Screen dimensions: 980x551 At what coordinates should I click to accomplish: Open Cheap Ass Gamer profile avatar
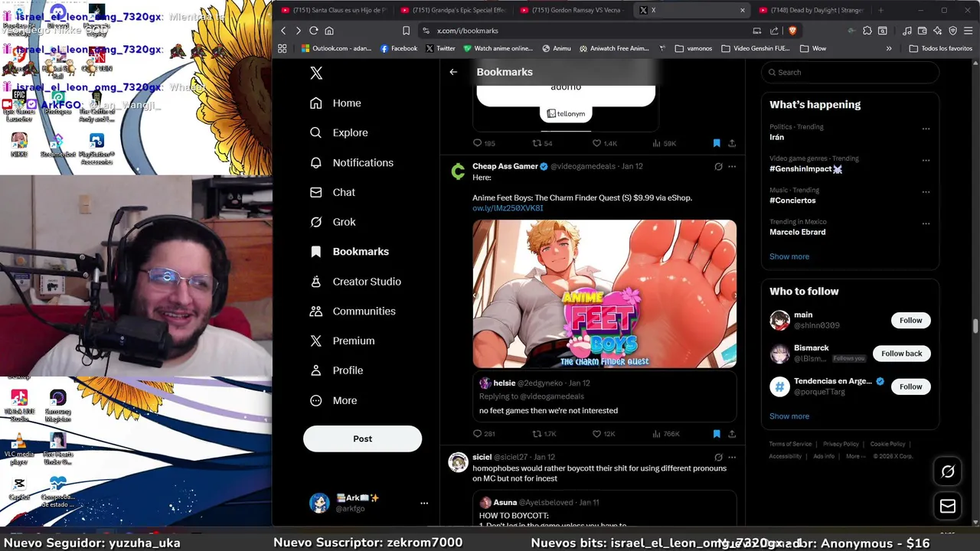pyautogui.click(x=458, y=172)
